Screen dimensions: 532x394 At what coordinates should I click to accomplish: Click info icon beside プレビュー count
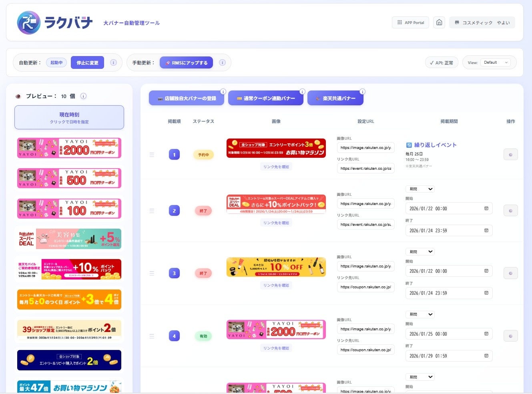pyautogui.click(x=83, y=96)
